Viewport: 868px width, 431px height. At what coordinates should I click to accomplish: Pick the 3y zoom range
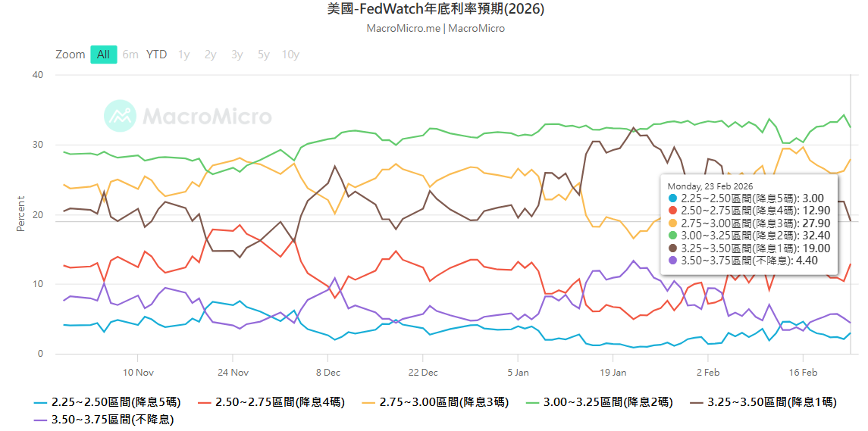237,55
